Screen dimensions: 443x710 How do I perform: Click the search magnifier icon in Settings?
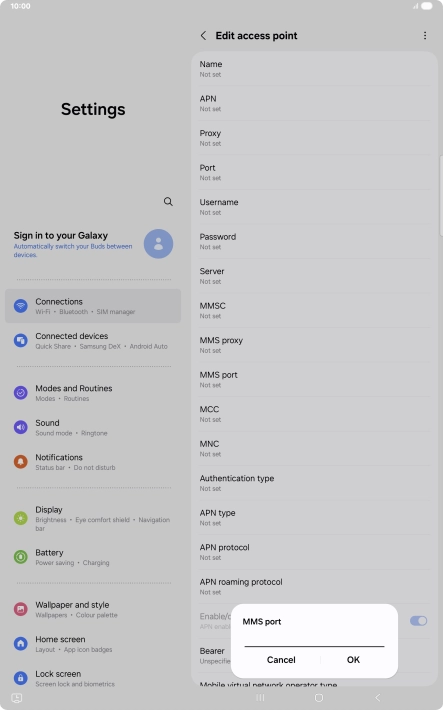pyautogui.click(x=168, y=201)
